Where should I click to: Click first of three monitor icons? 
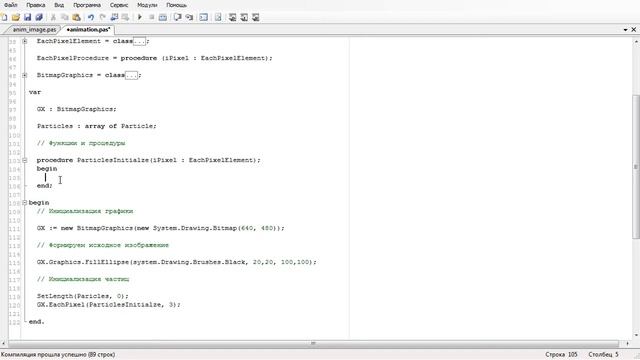pyautogui.click(x=232, y=17)
